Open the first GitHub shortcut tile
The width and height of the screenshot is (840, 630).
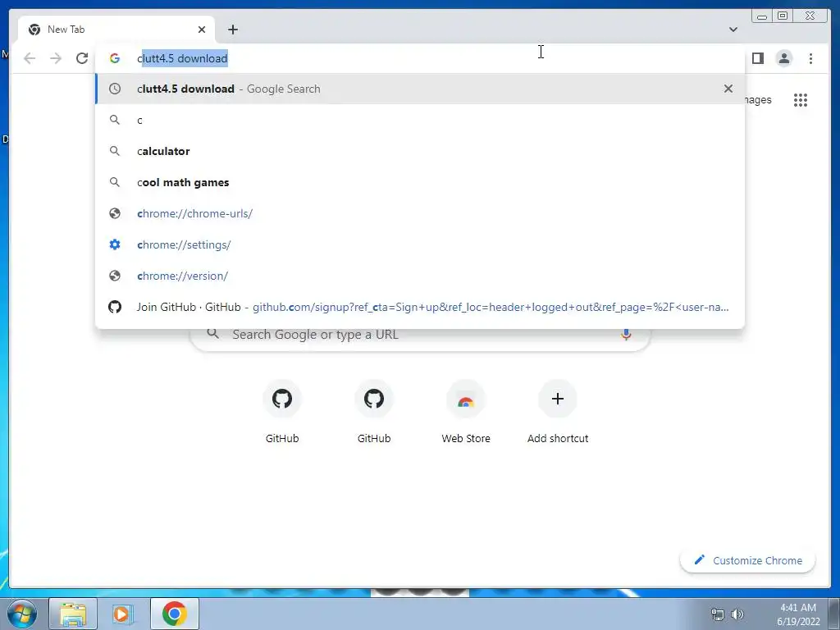282,413
